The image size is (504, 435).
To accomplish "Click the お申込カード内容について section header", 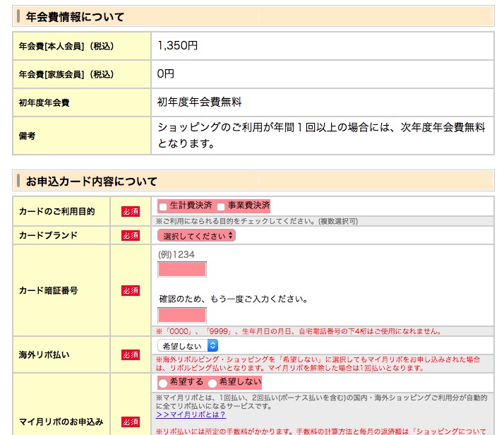I will coord(253,181).
